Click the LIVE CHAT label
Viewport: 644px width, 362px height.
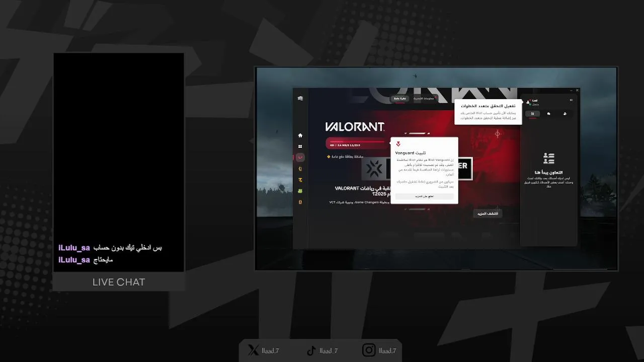click(119, 283)
